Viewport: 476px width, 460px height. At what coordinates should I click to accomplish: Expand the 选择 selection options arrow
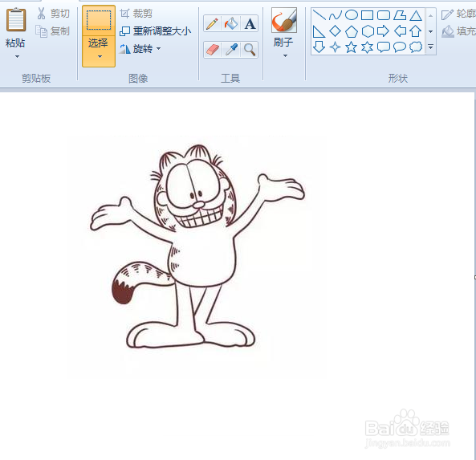(100, 56)
